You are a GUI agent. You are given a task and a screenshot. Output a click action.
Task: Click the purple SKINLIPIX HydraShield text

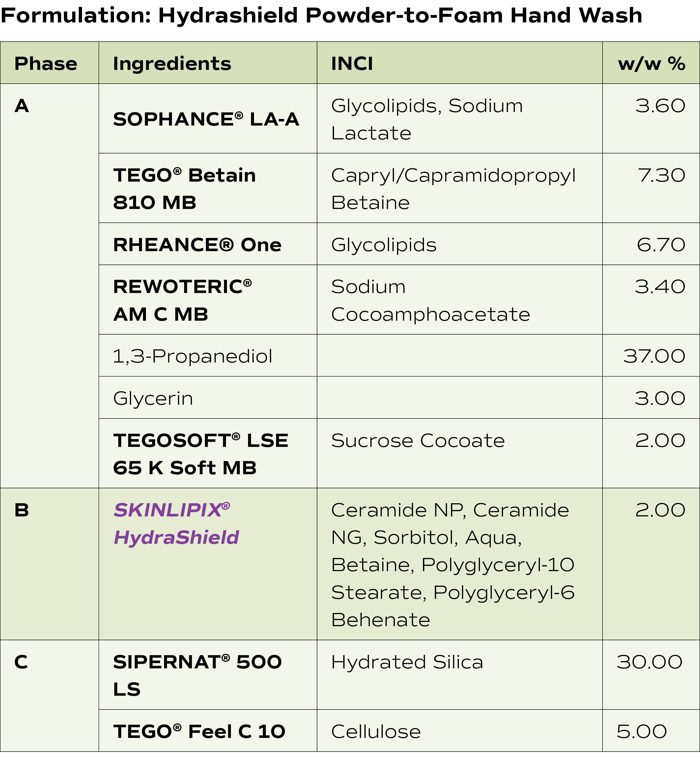tap(176, 523)
